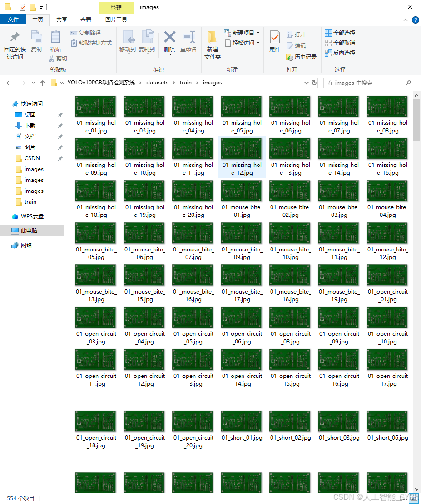Navigate up one folder level
This screenshot has width=421, height=504.
tap(43, 83)
